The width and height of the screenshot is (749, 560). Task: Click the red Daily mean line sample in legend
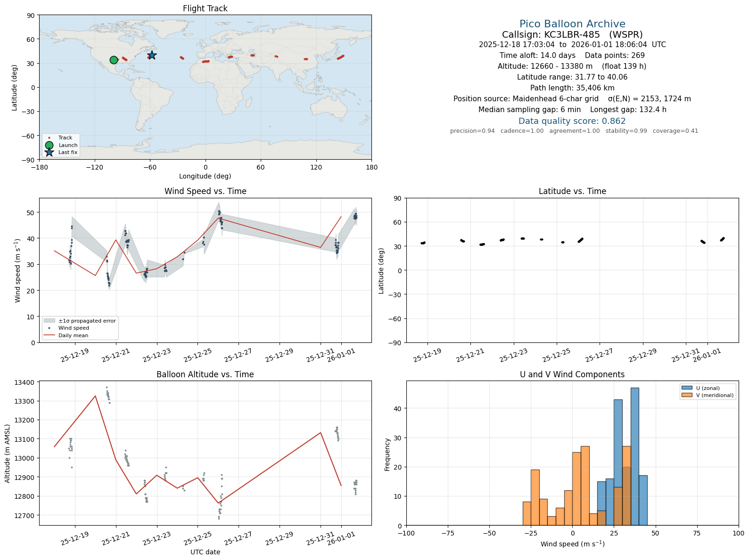pyautogui.click(x=49, y=335)
